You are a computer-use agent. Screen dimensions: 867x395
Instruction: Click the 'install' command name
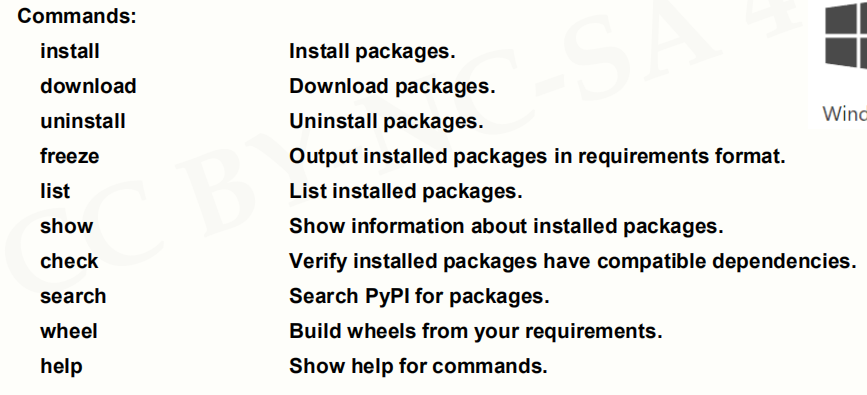(70, 51)
